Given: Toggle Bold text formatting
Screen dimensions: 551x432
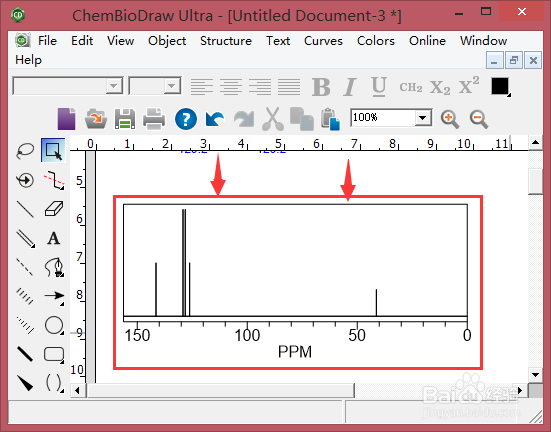Looking at the screenshot, I should pos(321,86).
